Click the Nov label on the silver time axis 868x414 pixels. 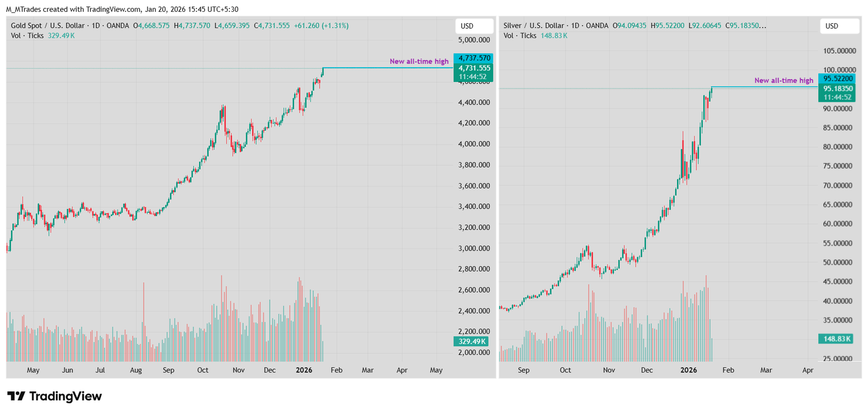608,371
